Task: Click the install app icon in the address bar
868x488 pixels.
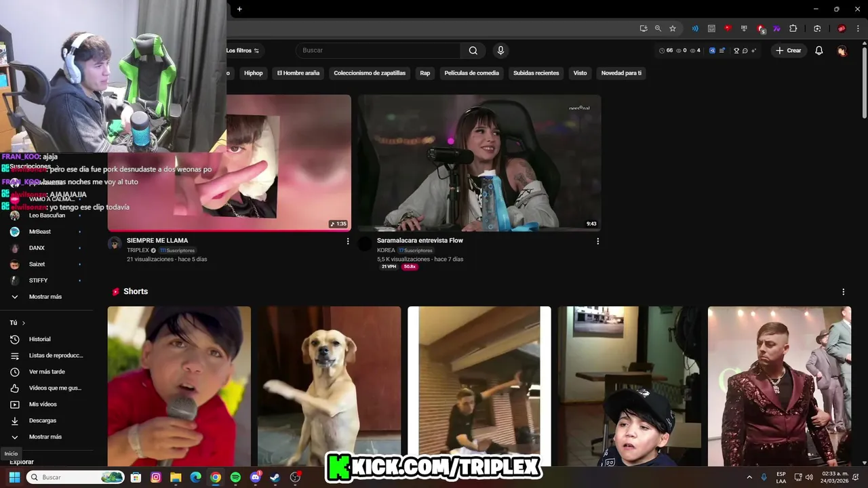Action: (x=644, y=28)
